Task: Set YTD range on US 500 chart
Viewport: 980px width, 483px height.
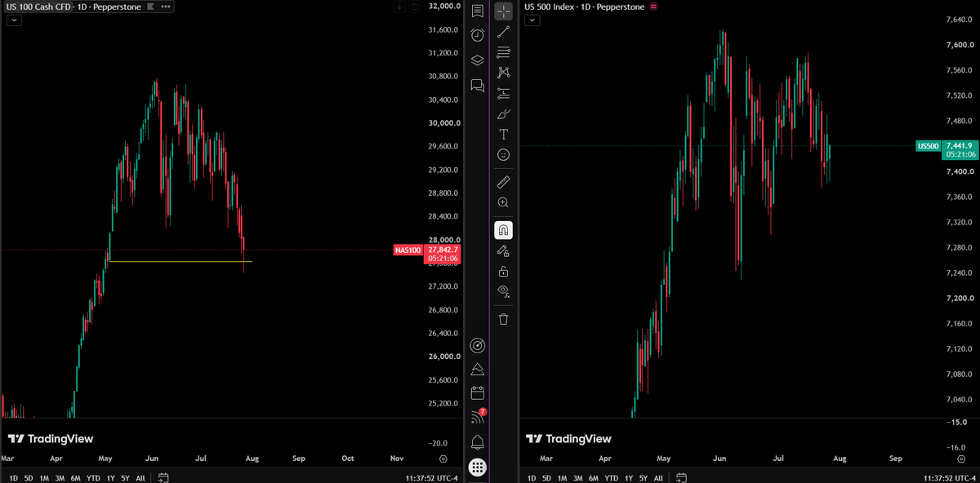Action: click(x=612, y=477)
